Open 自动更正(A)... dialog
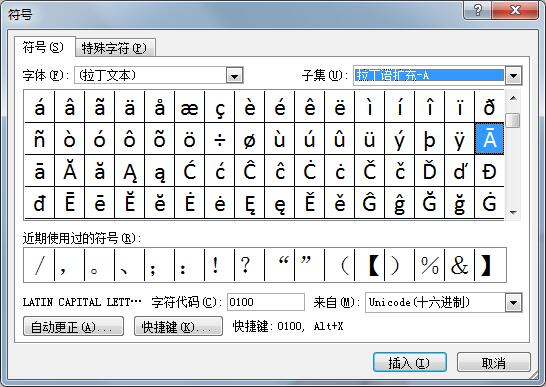546x387 pixels. 73,326
